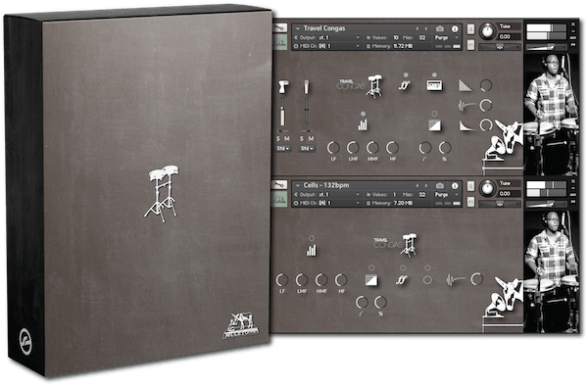
Task: Mute the Cells - 132bpm instrument with M button
Action: pos(470,202)
